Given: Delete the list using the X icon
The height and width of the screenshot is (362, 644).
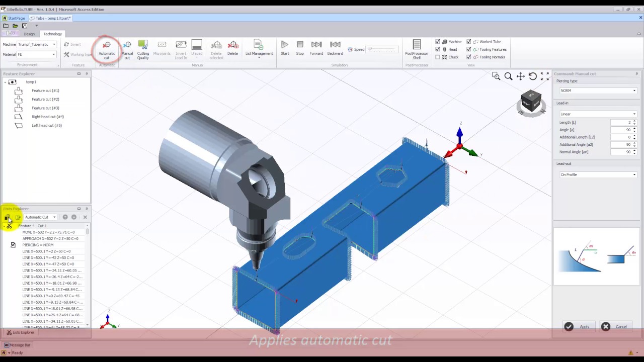Looking at the screenshot, I should [x=85, y=217].
